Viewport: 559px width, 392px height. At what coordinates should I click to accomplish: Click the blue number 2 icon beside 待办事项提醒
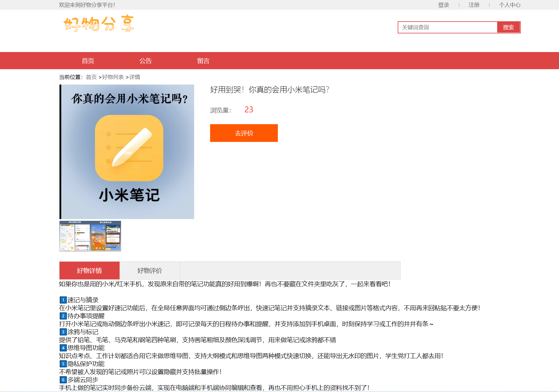[63, 316]
